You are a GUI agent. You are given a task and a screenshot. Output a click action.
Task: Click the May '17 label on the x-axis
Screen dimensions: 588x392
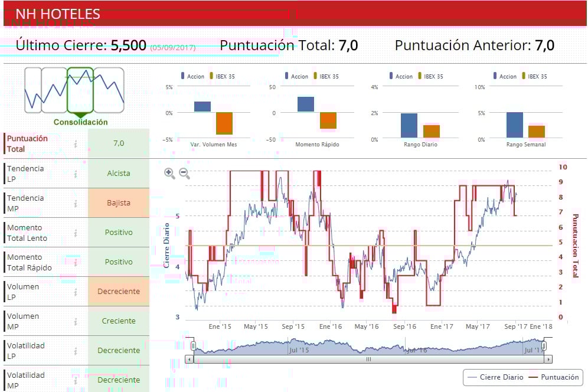click(x=478, y=326)
